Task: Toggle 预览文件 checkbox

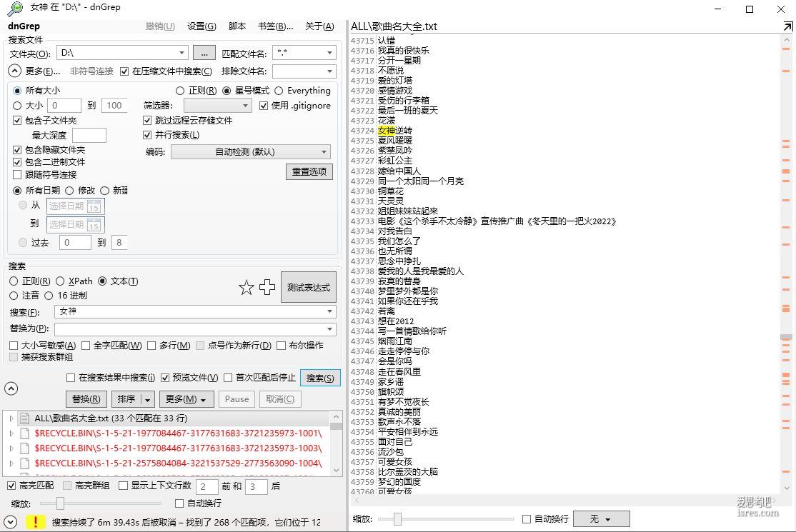Action: 165,378
